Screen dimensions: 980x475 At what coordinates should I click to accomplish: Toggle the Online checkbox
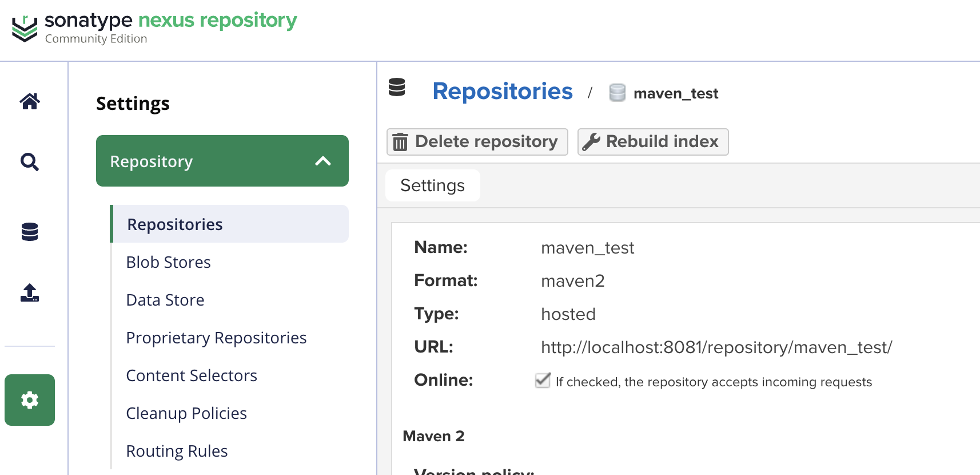pos(543,381)
